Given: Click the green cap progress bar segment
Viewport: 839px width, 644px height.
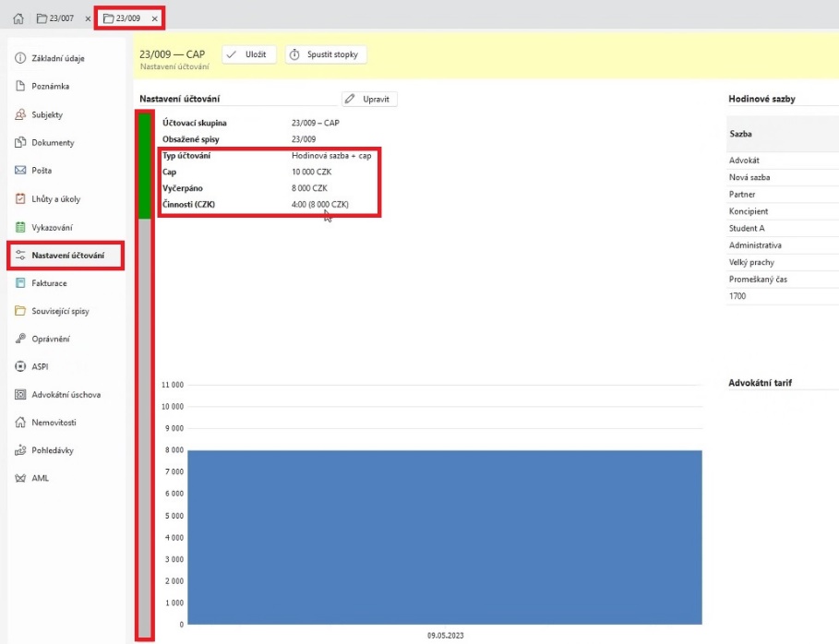Looking at the screenshot, I should click(145, 166).
